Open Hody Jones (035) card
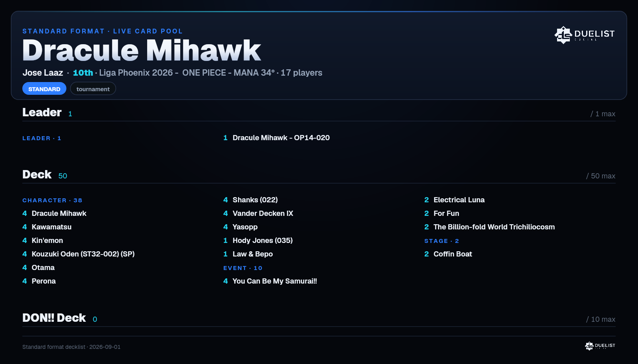This screenshot has height=364, width=638. [x=258, y=241]
